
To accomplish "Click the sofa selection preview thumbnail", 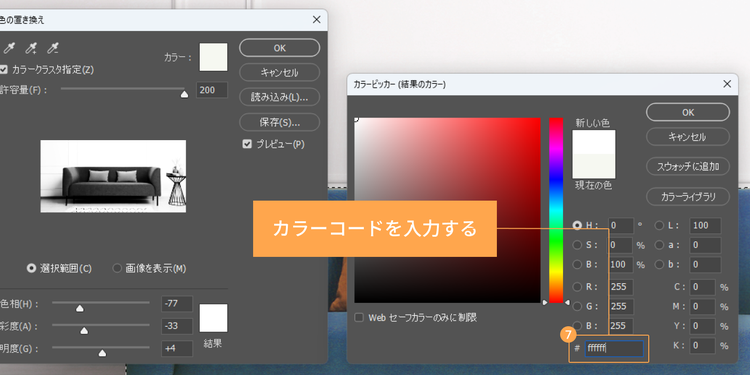I will click(113, 176).
